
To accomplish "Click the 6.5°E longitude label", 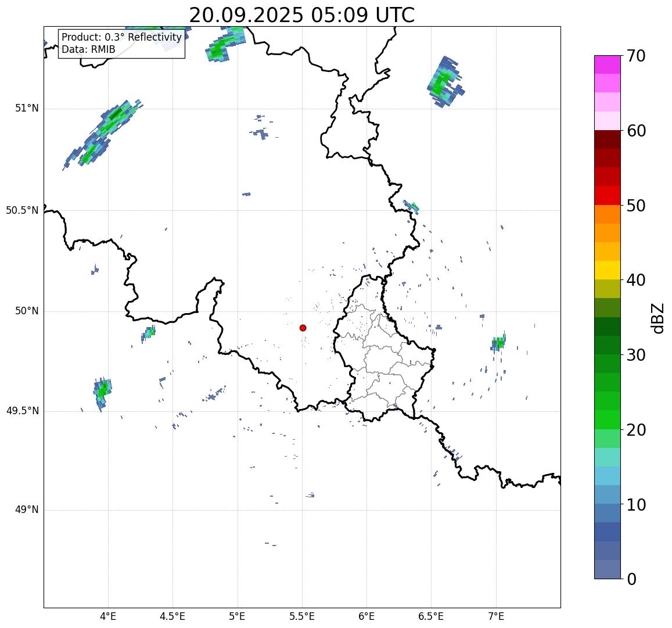I will coord(431,616).
